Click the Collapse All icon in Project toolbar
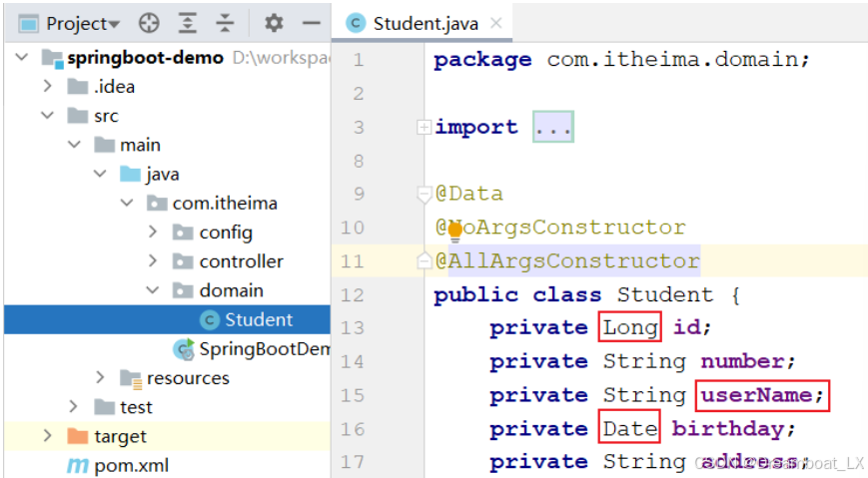The image size is (868, 478). coord(225,23)
